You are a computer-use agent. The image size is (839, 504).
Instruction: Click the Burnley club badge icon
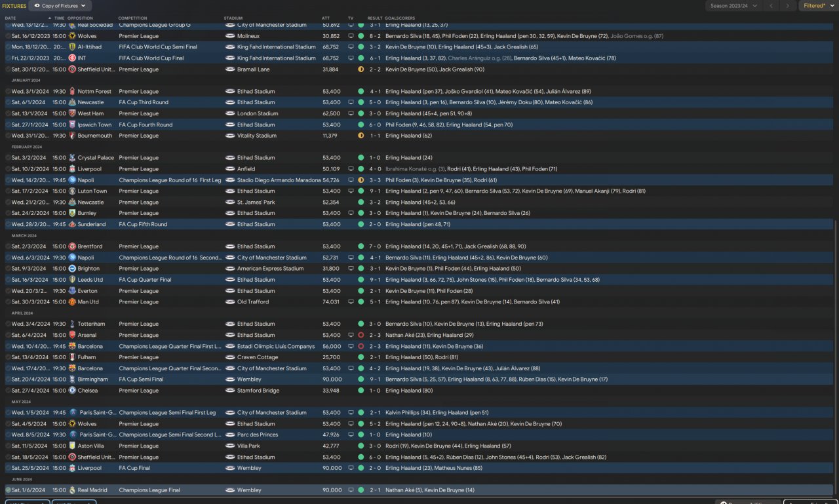point(72,213)
